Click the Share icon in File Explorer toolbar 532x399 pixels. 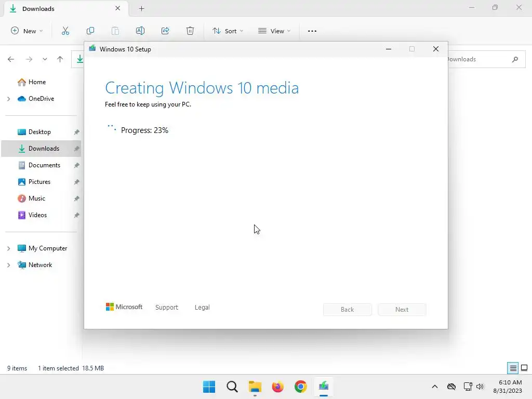click(165, 31)
